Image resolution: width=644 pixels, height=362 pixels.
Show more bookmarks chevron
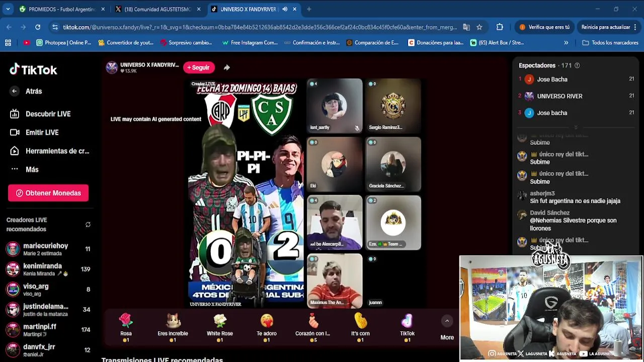click(566, 43)
